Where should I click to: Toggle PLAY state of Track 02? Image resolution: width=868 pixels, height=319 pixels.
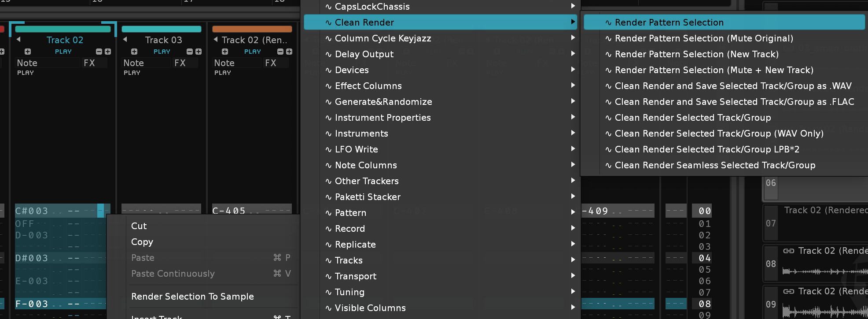click(63, 52)
